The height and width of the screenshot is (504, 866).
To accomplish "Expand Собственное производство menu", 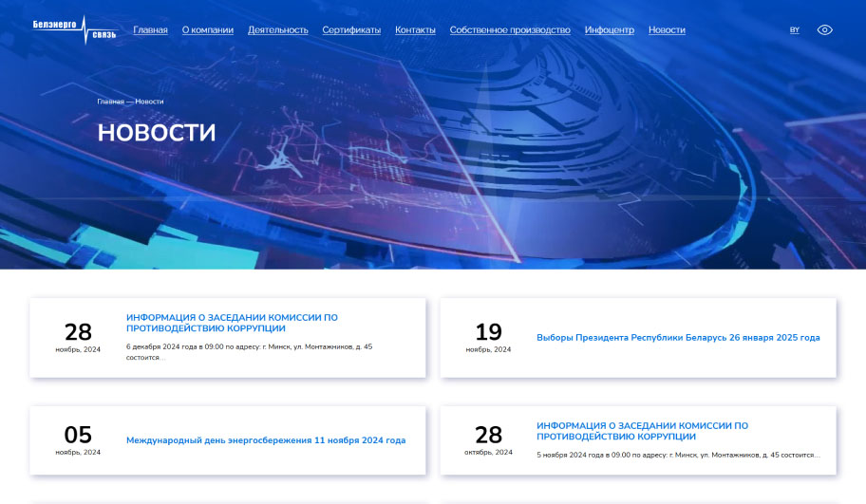I will tap(510, 29).
